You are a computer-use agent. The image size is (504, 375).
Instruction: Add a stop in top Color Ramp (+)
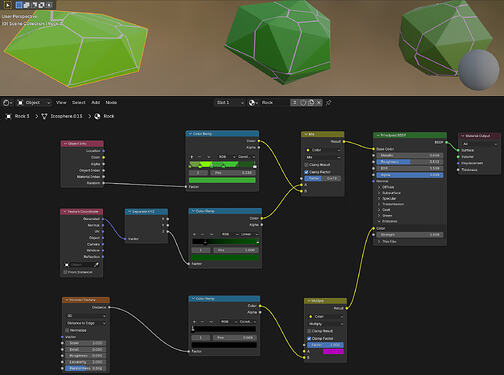(x=192, y=157)
